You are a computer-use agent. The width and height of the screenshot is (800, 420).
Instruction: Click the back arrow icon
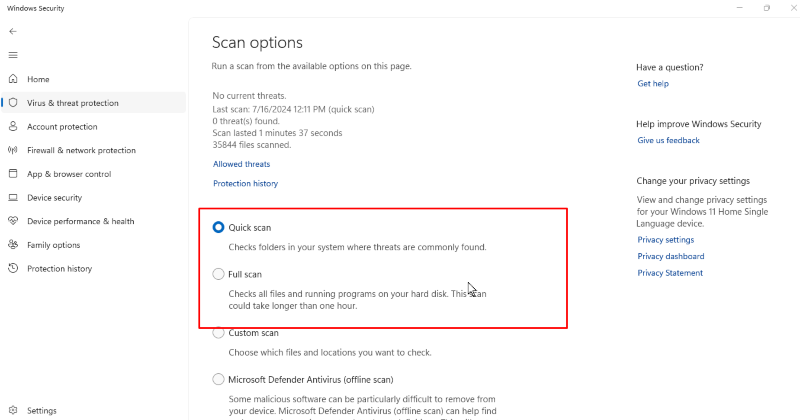pyautogui.click(x=13, y=31)
